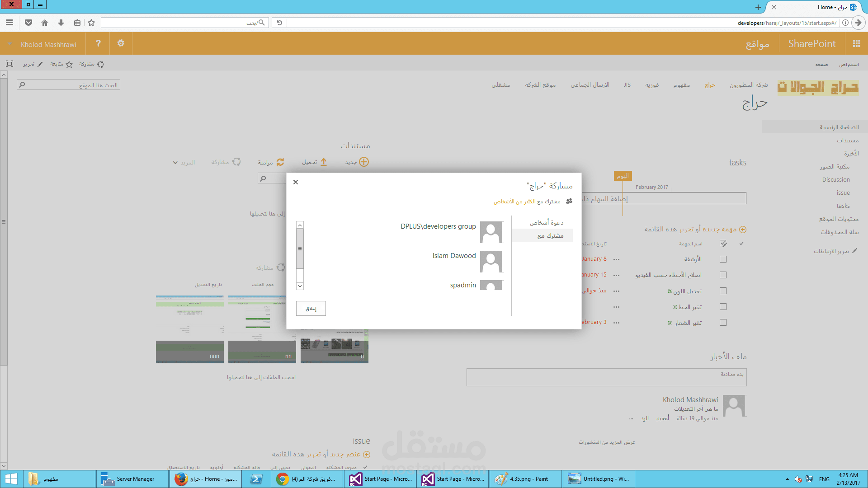Click the reload page icon

point(279,23)
